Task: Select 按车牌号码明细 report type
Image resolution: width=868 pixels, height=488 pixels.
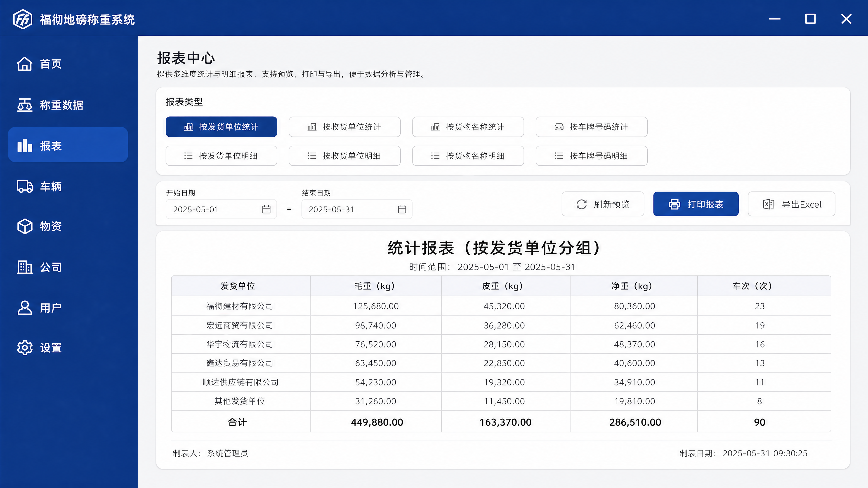Action: coord(592,156)
